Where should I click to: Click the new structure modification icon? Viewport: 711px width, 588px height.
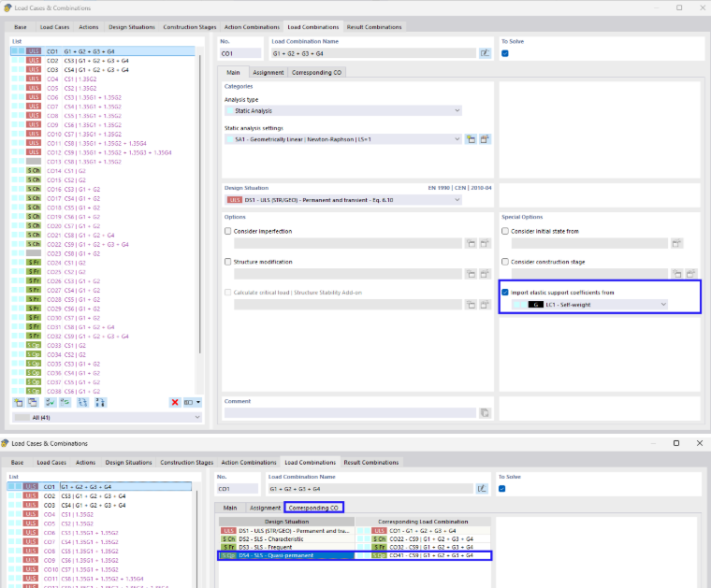472,274
